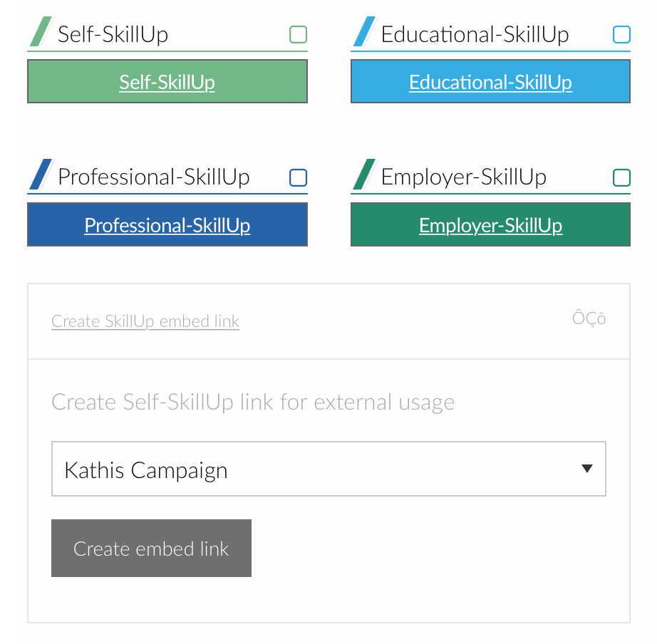Click the Educational-SkillUp heading label
Screen dimensions: 657x644
(475, 34)
